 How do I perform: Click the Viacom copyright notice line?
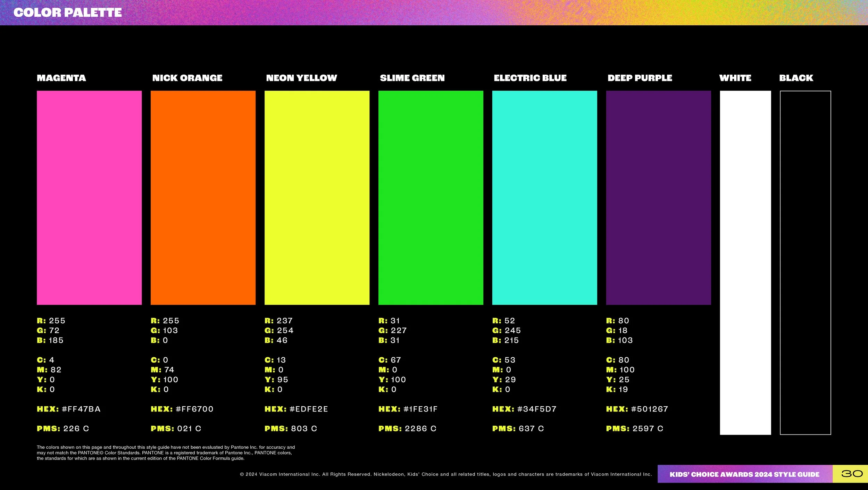(446, 474)
